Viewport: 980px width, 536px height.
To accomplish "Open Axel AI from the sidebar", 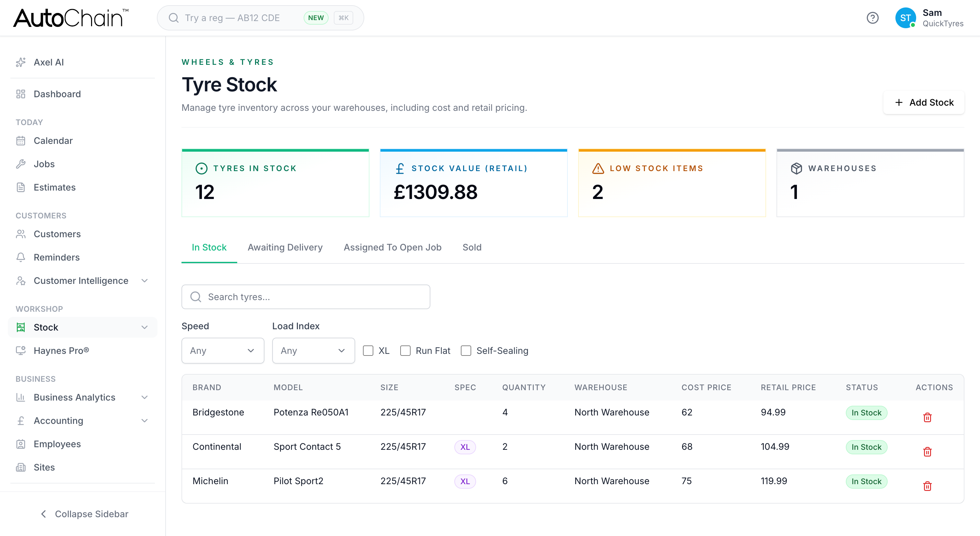I will click(82, 62).
